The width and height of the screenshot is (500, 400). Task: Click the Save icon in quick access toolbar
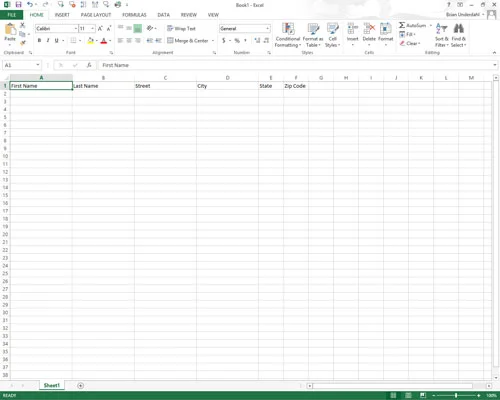point(18,5)
